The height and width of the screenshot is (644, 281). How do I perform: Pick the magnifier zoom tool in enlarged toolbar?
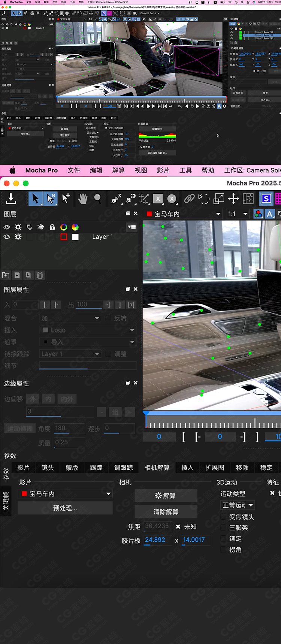(97, 198)
